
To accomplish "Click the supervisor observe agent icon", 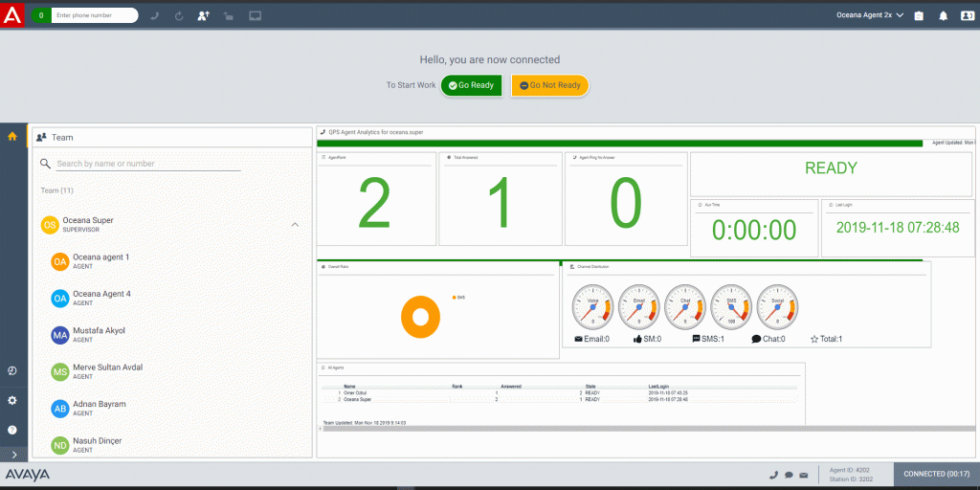I will click(203, 16).
